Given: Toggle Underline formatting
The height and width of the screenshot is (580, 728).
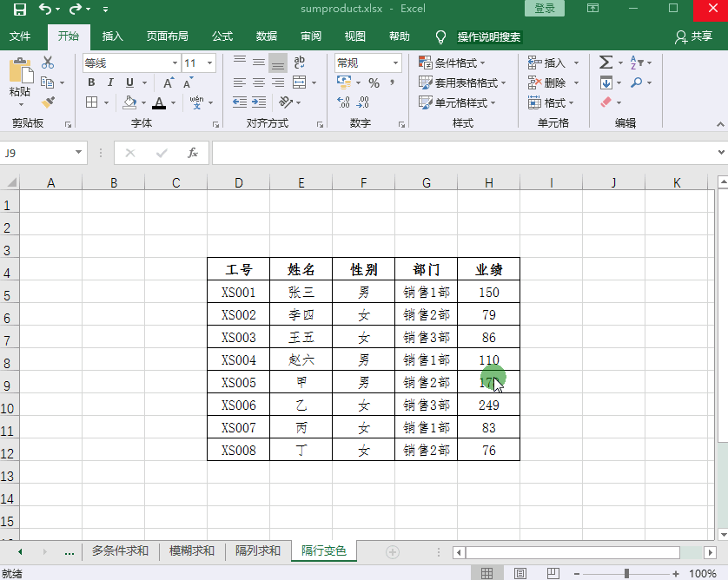Looking at the screenshot, I should point(130,82).
